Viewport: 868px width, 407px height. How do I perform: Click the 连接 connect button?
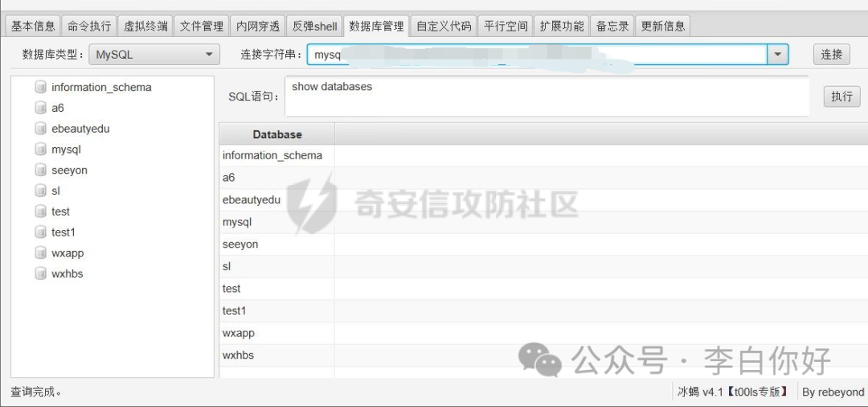click(832, 54)
